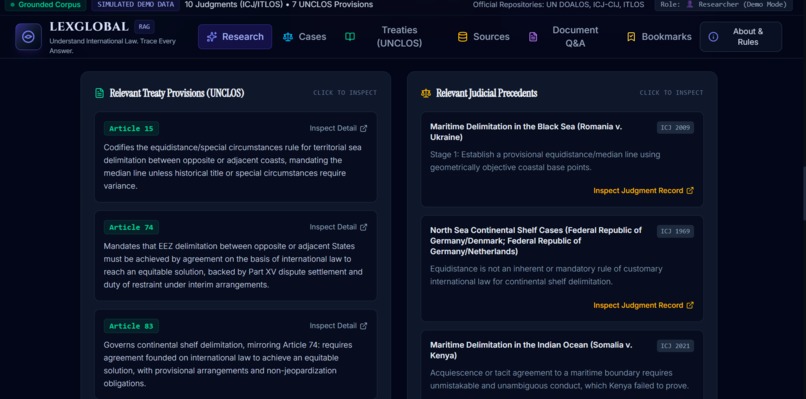Click the Simulated Demo Data badge
The image size is (806, 399).
[136, 5]
